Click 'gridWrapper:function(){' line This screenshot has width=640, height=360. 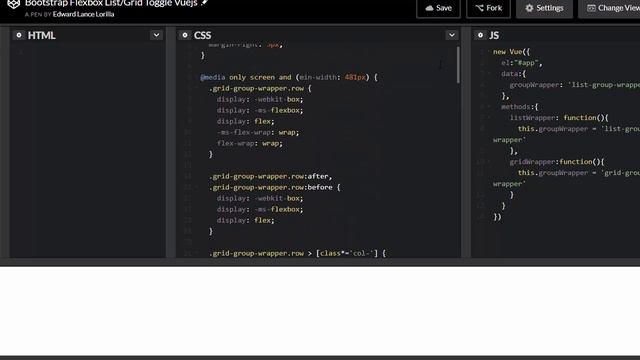click(x=557, y=162)
